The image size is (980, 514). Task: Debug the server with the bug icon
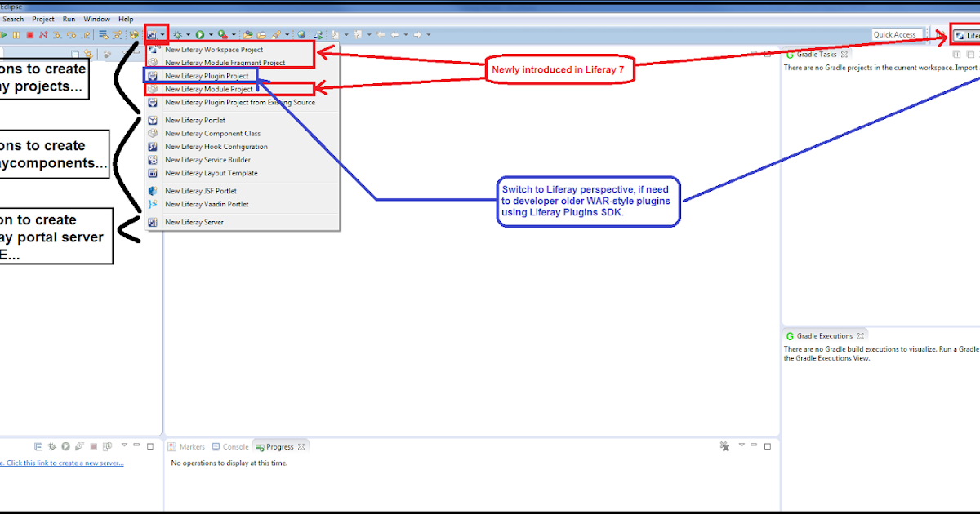(51, 446)
